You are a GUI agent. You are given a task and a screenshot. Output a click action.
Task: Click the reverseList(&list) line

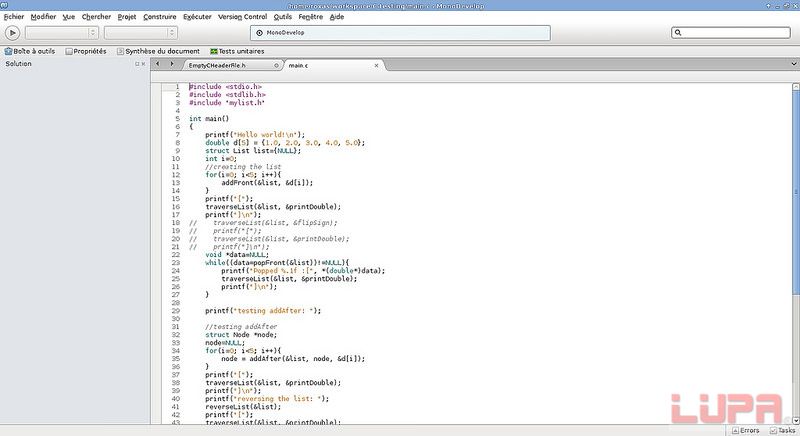243,406
